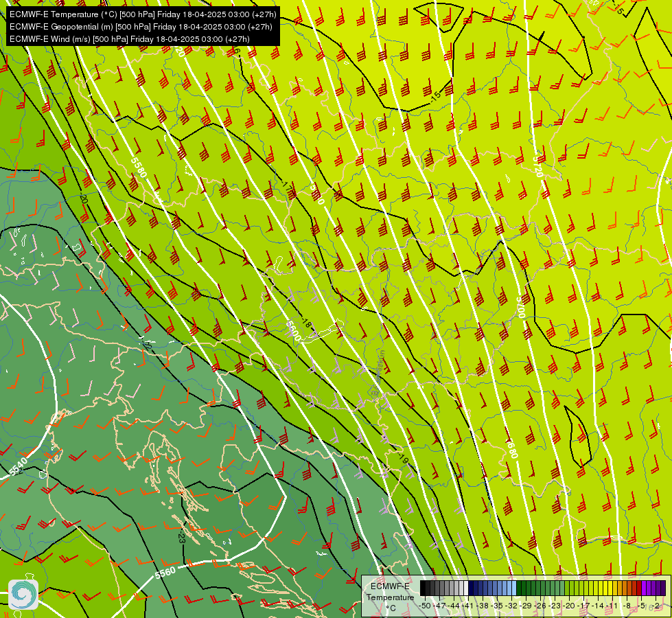This screenshot has width=672, height=618.
Task: Click the ECMWF-E Temperature °C legend title
Action: click(390, 597)
